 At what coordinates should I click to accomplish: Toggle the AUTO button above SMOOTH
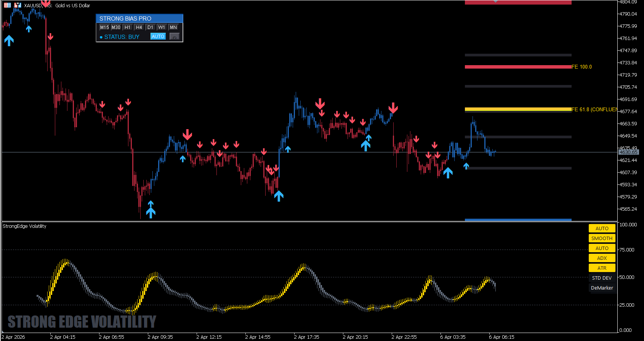tap(602, 228)
